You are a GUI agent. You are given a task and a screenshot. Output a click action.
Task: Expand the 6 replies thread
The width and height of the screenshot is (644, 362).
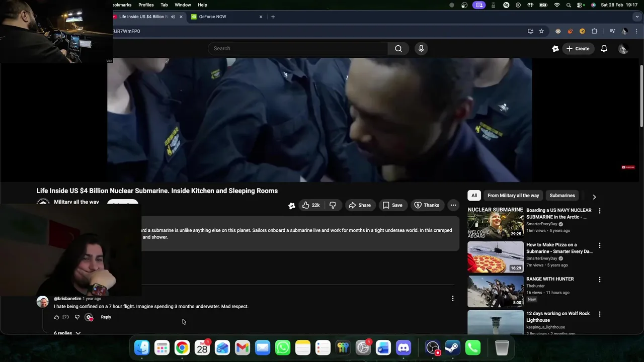coord(67,333)
